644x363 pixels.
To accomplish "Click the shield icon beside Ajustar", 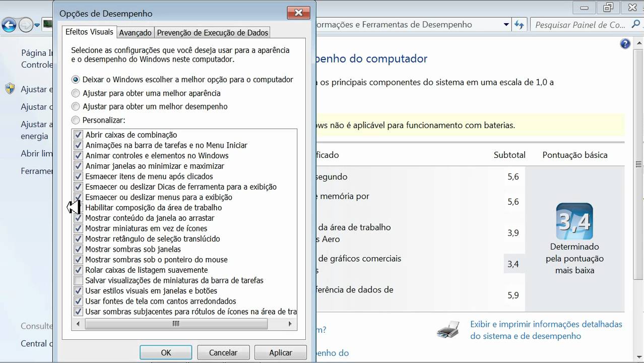I will tap(10, 89).
